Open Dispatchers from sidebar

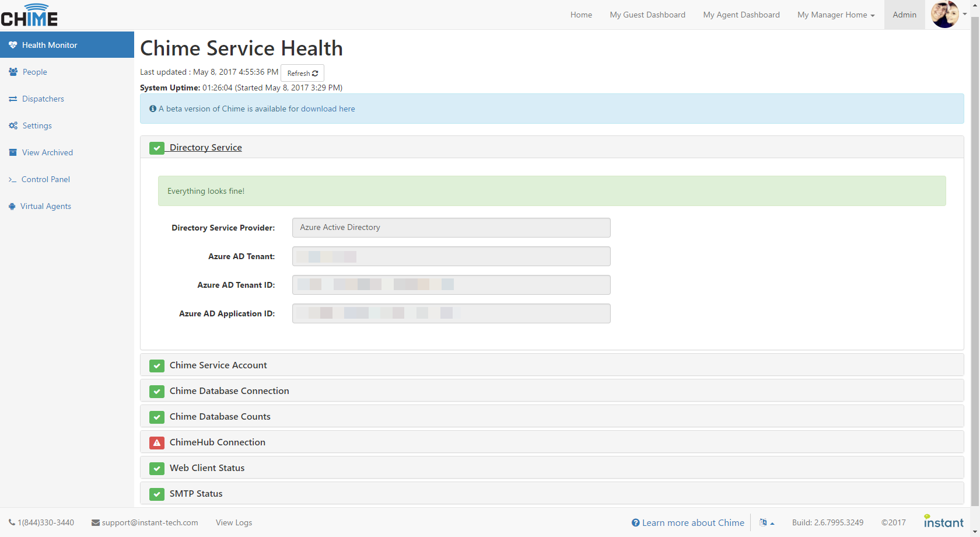tap(67, 99)
